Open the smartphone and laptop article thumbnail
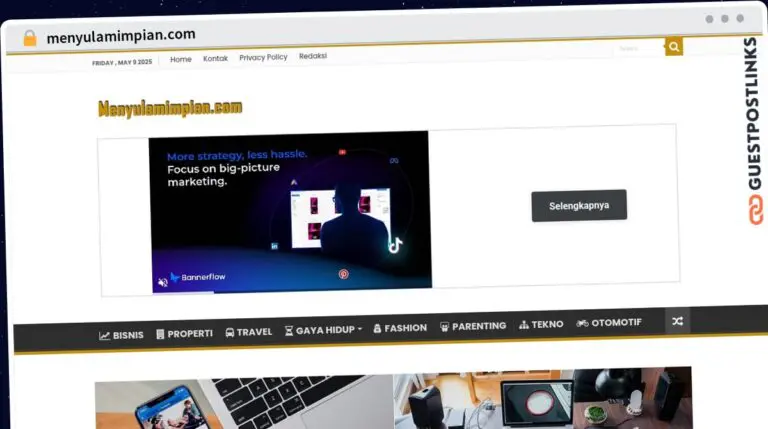 click(x=244, y=403)
